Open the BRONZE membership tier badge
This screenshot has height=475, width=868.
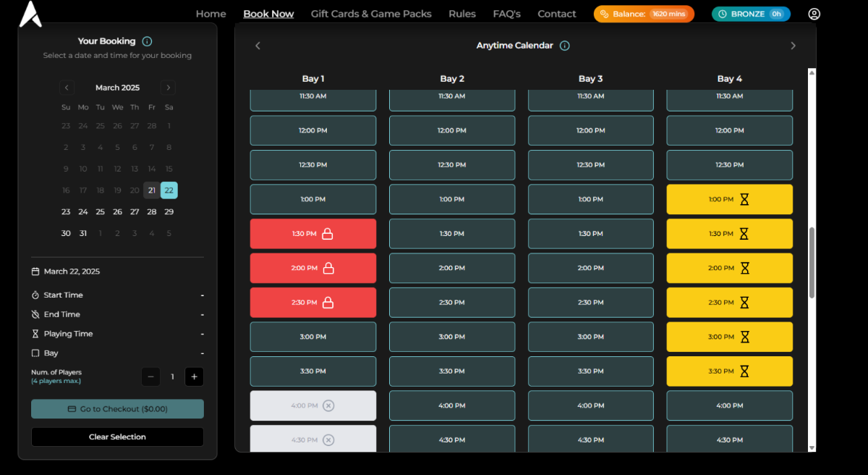pyautogui.click(x=751, y=14)
